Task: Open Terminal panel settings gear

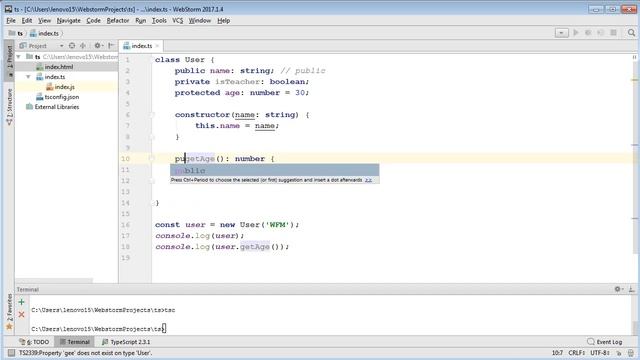Action: (x=618, y=289)
